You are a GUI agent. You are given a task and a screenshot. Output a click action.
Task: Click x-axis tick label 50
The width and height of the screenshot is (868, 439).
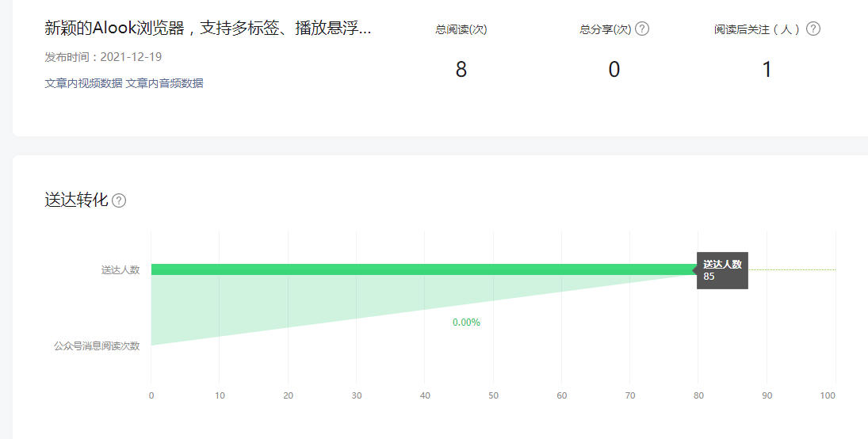[493, 395]
